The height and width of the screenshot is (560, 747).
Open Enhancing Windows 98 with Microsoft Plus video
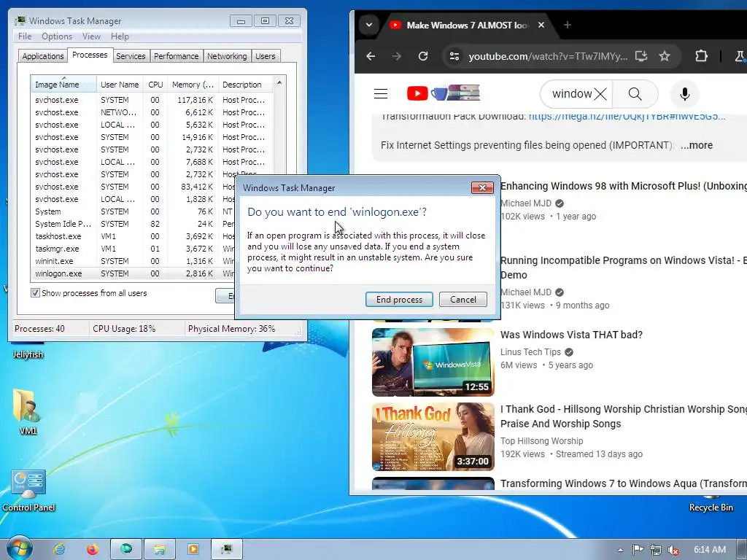(623, 186)
